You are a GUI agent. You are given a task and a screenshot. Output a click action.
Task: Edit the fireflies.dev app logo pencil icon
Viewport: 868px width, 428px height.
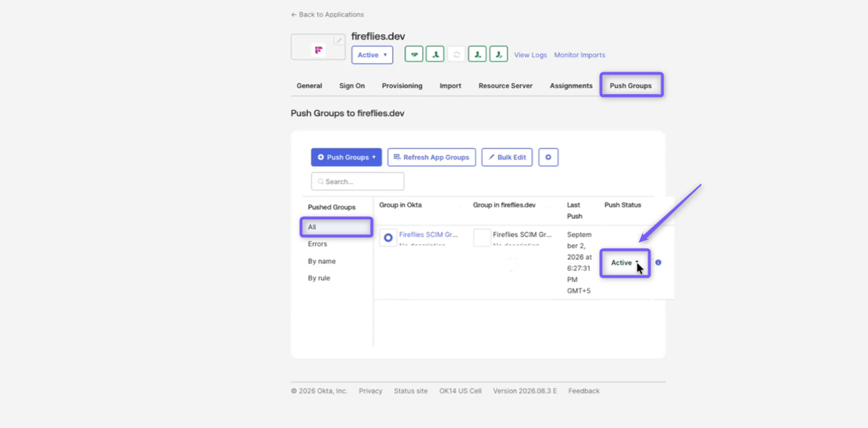tap(339, 40)
